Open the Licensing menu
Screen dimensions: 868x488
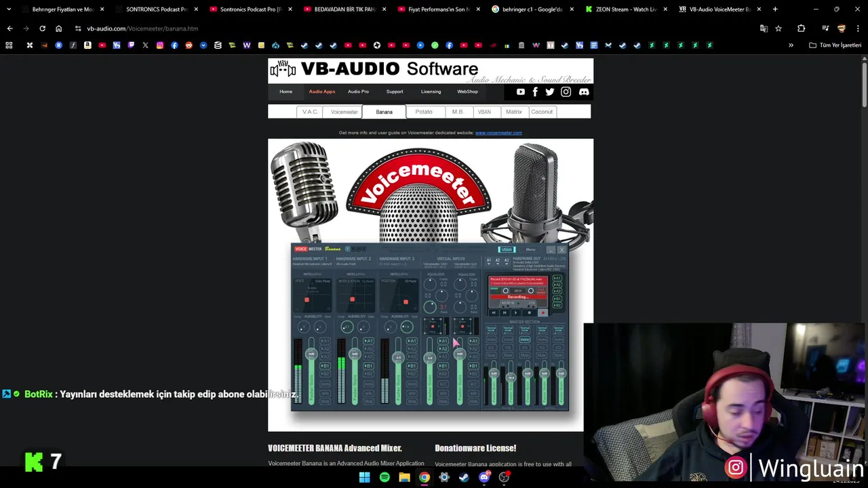[x=431, y=91]
